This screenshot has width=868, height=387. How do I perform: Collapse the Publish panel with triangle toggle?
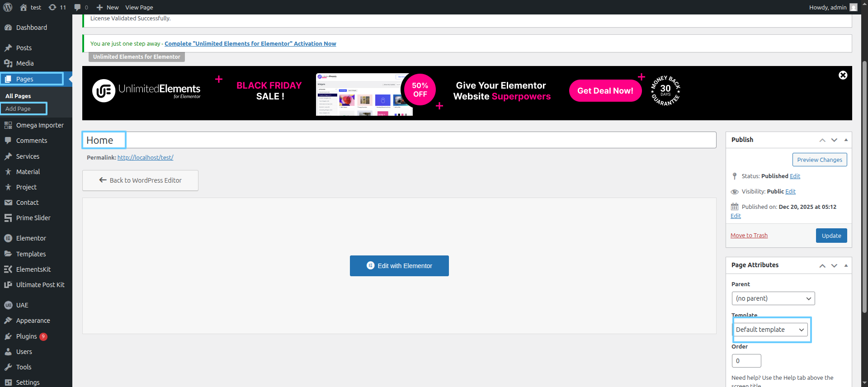click(x=846, y=140)
